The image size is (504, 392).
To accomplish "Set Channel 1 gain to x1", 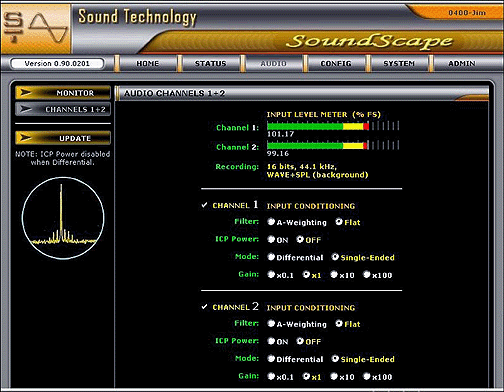I will (x=306, y=275).
